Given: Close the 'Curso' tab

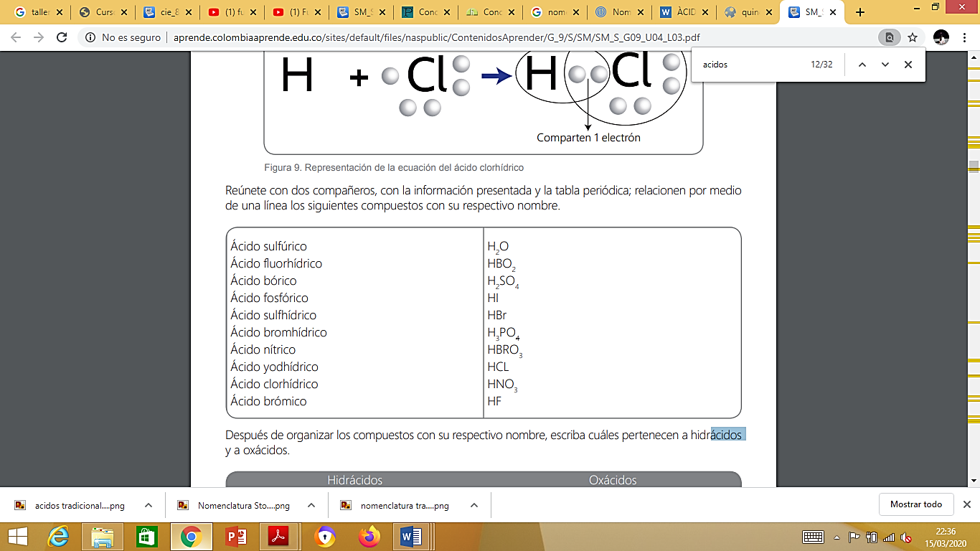Looking at the screenshot, I should coord(123,12).
